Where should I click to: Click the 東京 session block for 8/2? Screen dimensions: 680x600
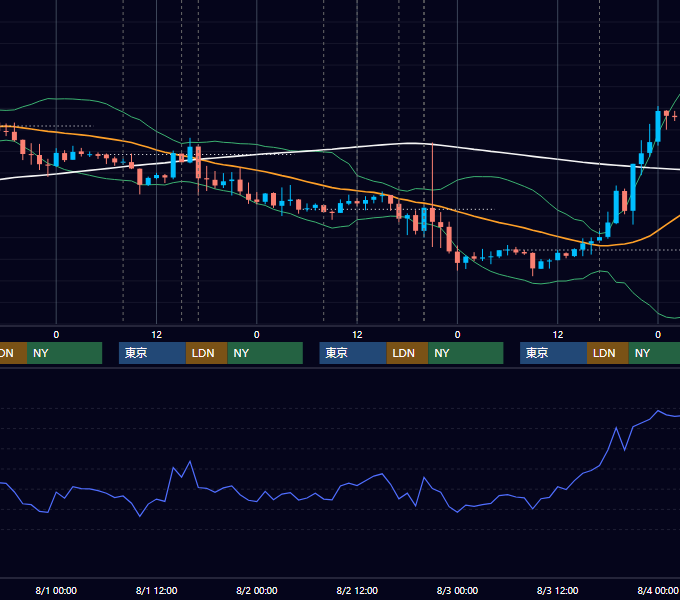coord(353,353)
